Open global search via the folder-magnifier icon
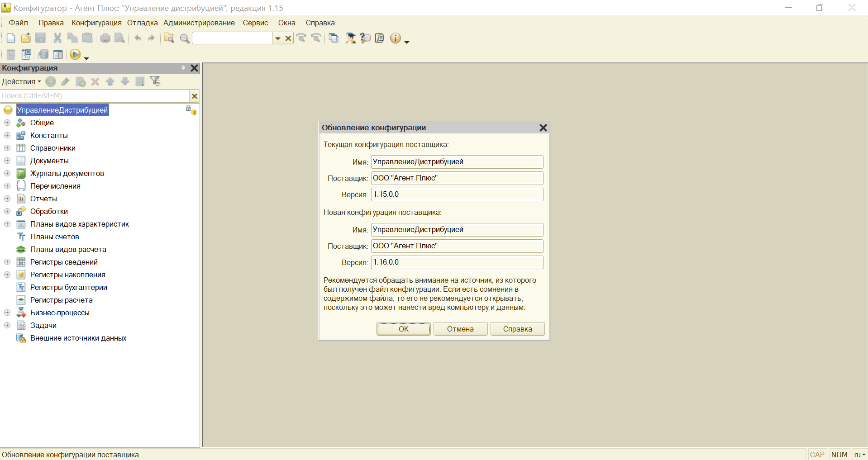Viewport: 868px width, 460px height. pyautogui.click(x=169, y=38)
